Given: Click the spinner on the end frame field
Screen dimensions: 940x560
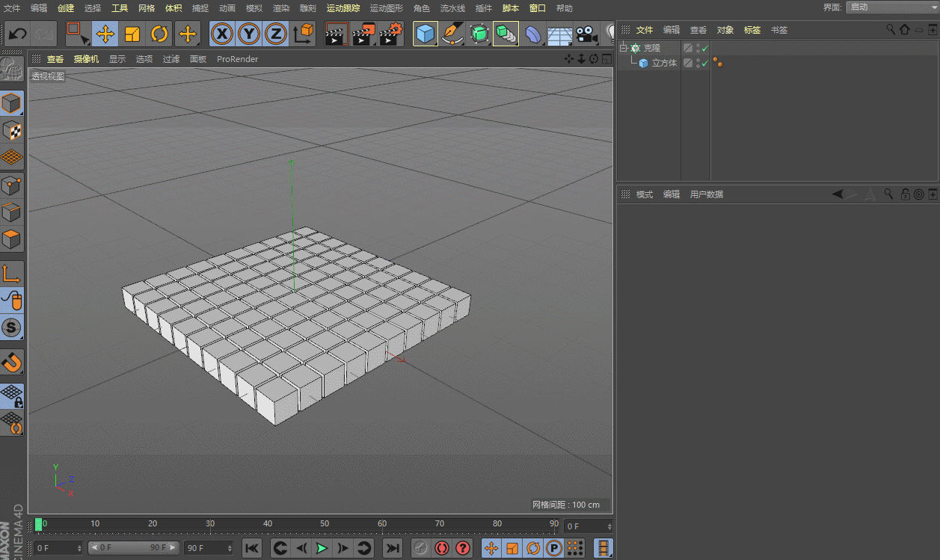Looking at the screenshot, I should (230, 548).
